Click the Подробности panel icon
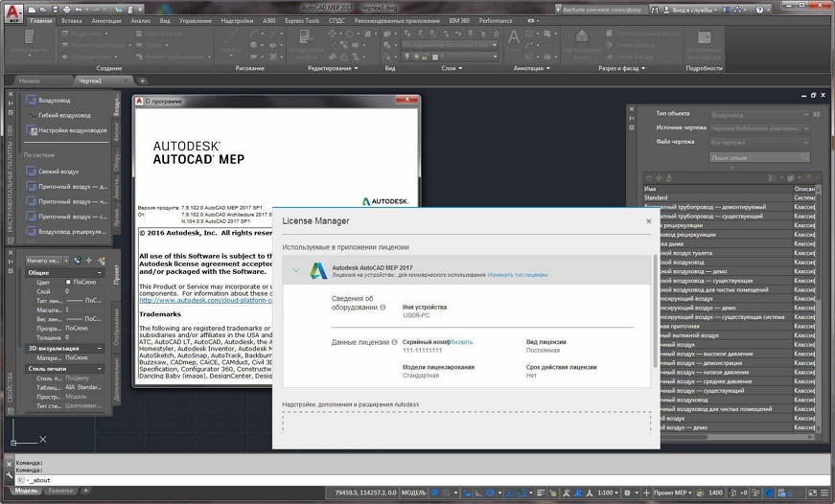The height and width of the screenshot is (504, 835). (704, 37)
